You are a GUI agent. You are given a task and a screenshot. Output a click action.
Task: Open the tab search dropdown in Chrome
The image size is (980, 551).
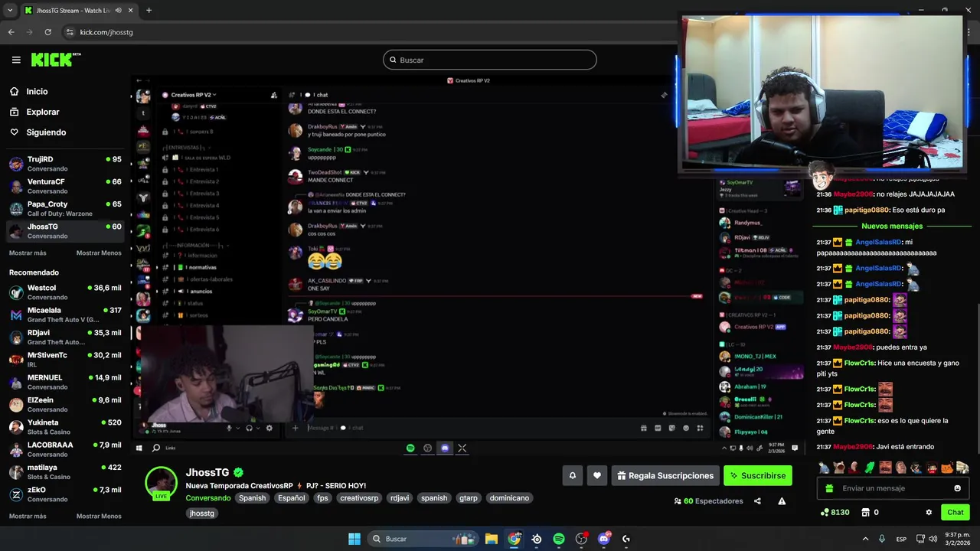click(9, 10)
